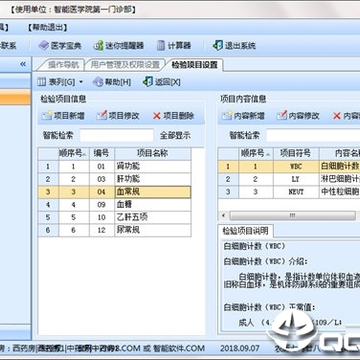Click the 项目名称 column header

coord(153,154)
